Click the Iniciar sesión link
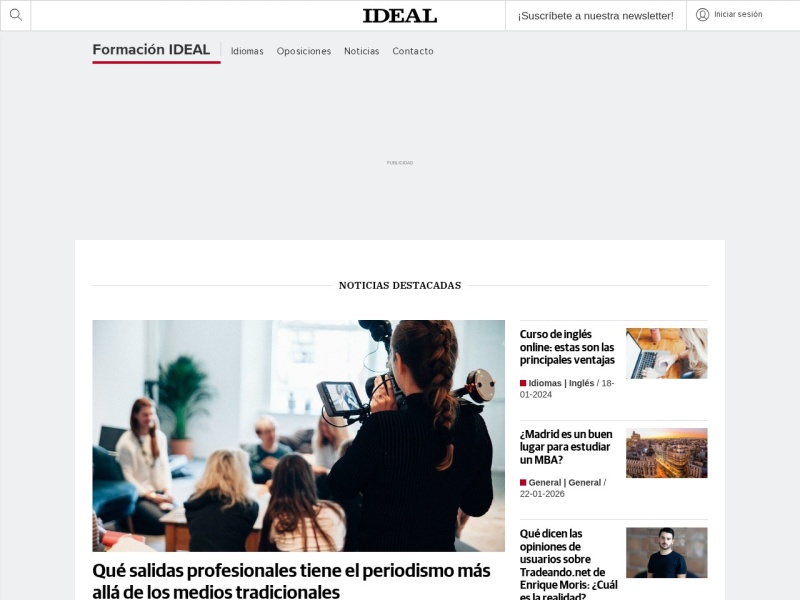Screen dimensions: 800x600 (x=738, y=14)
